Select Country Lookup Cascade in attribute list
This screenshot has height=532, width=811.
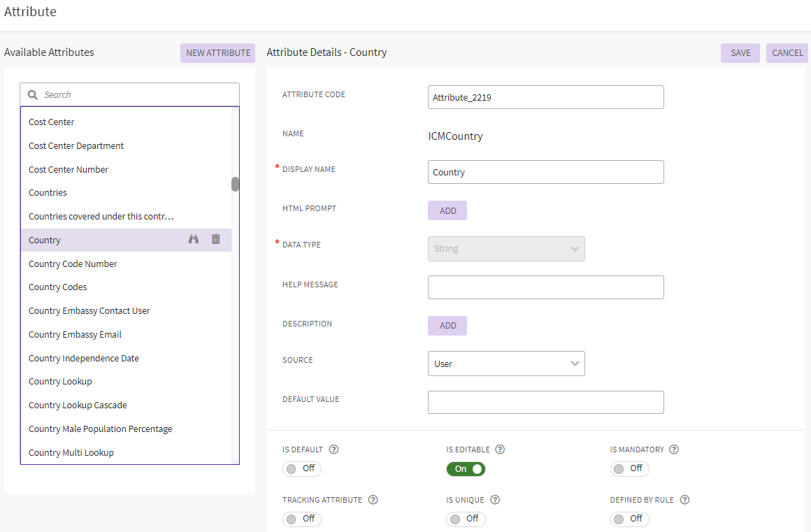(78, 405)
